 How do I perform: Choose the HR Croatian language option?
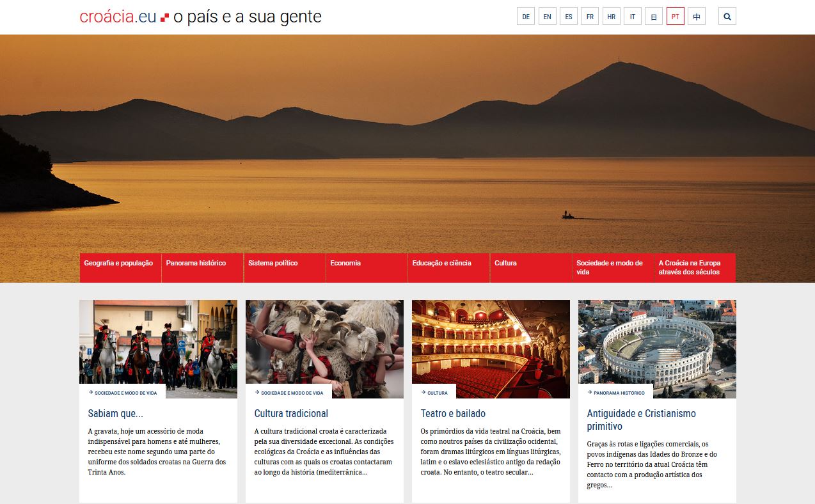point(611,17)
